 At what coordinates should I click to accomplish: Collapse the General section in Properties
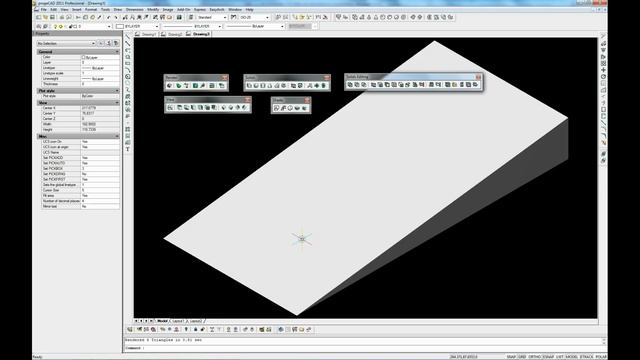coord(117,52)
